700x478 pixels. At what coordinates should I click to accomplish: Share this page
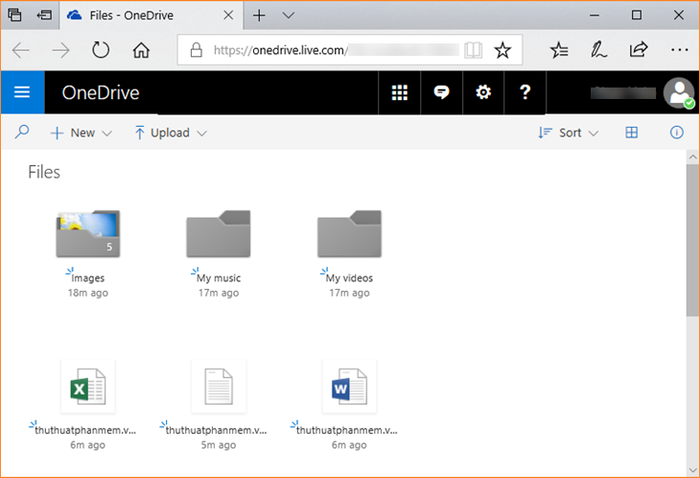pyautogui.click(x=638, y=50)
